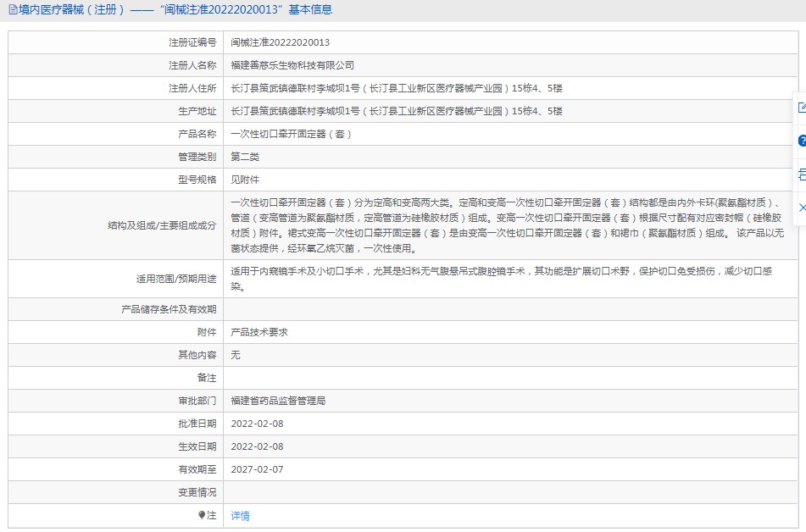Click the print icon in side panel
806x532 pixels.
click(x=802, y=175)
